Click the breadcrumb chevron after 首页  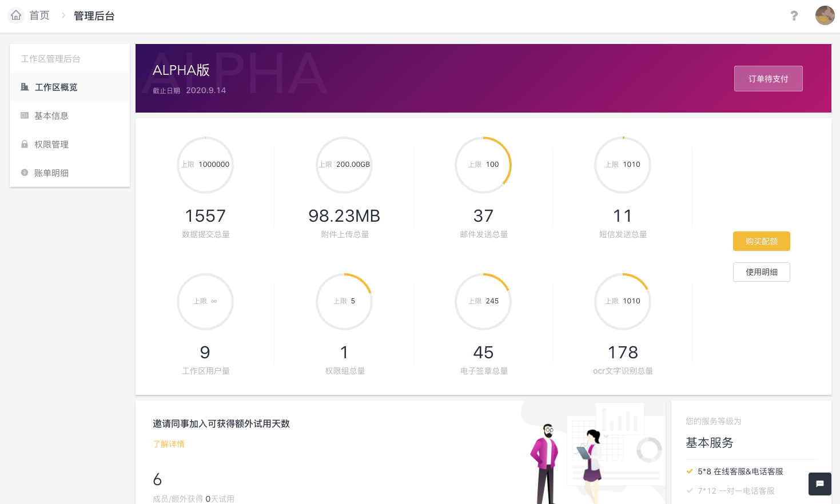63,15
